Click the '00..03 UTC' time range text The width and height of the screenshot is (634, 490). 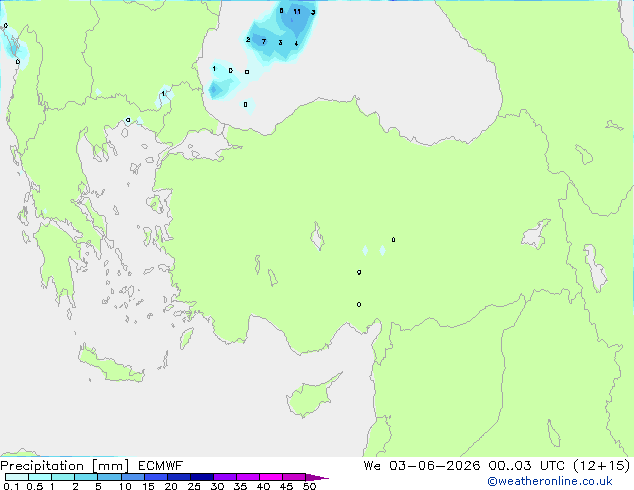click(x=526, y=466)
